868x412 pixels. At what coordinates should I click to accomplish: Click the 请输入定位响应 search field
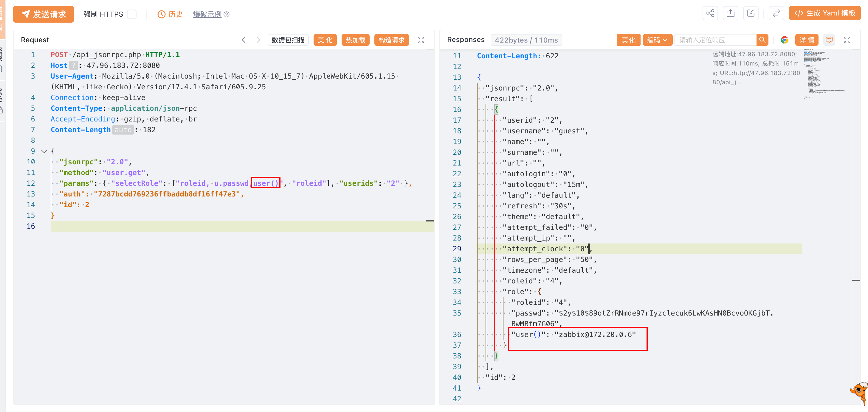click(x=715, y=40)
